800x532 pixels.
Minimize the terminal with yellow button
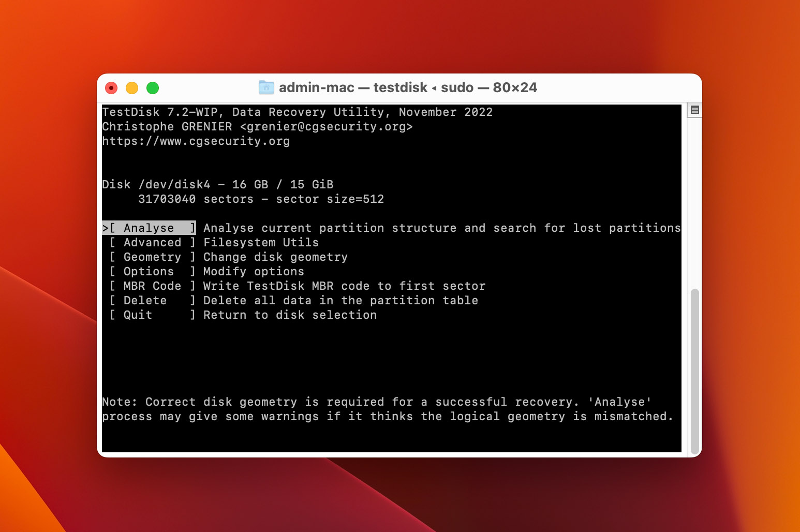pos(132,88)
